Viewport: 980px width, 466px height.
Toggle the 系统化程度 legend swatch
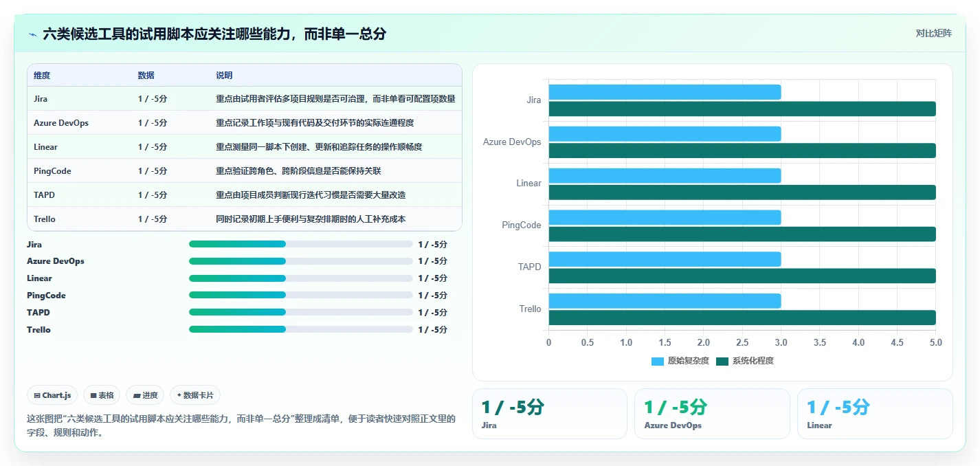tap(722, 361)
